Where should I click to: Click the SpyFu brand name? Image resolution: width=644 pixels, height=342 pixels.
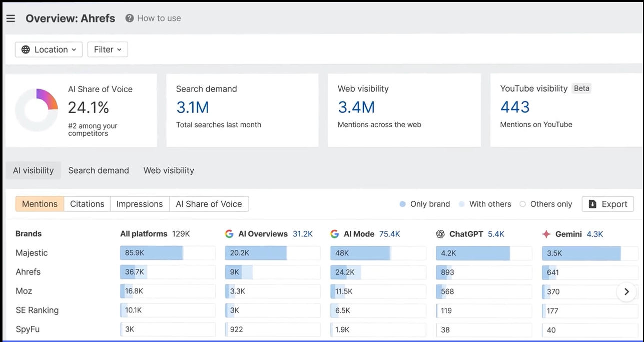(x=28, y=329)
